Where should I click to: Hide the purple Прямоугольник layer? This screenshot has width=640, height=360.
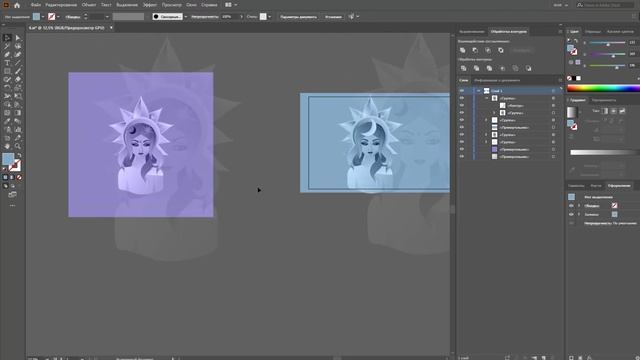click(x=462, y=149)
